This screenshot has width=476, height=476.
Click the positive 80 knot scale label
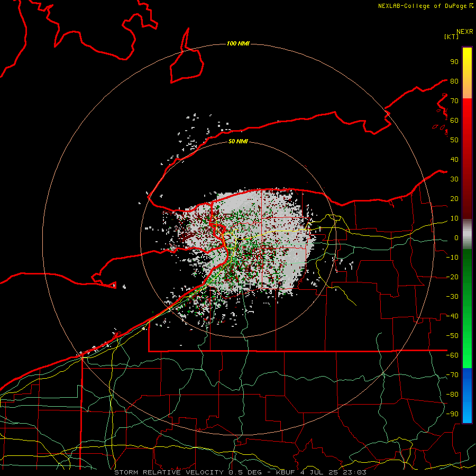coord(454,81)
